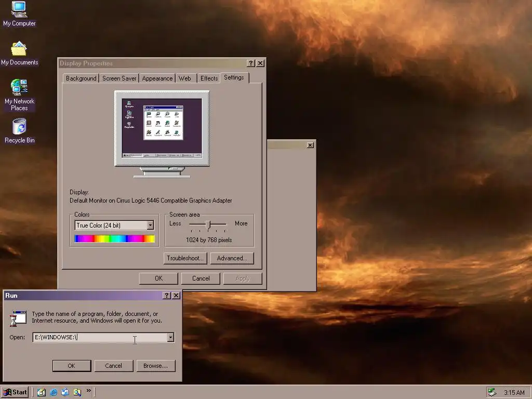The width and height of the screenshot is (532, 399).
Task: Close the Run dialog
Action: tap(176, 296)
